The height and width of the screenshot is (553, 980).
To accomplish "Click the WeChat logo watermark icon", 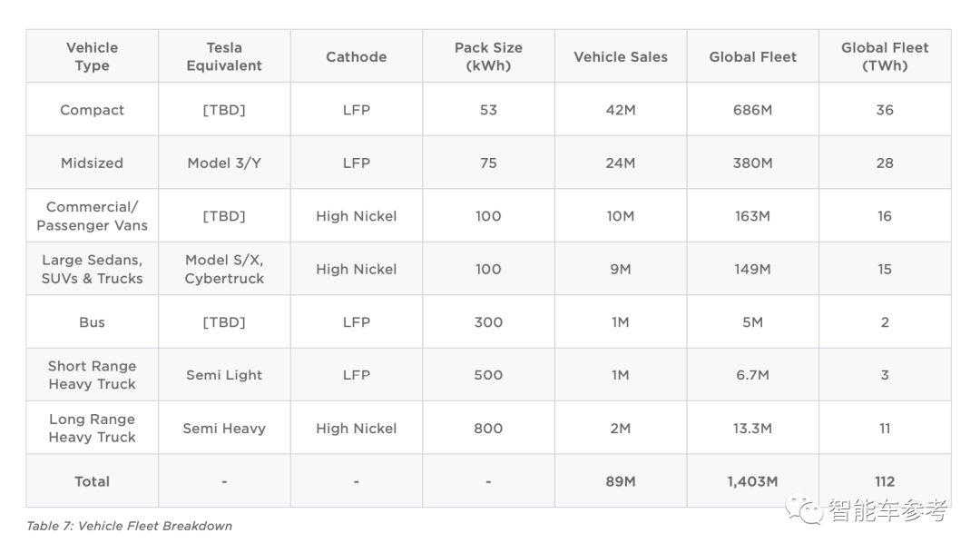I will tap(803, 509).
